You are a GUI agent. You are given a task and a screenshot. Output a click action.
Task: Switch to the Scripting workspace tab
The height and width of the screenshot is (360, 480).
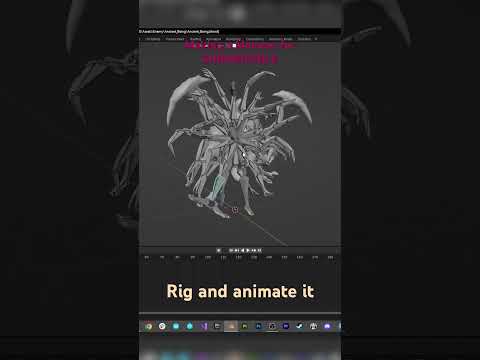(304, 39)
